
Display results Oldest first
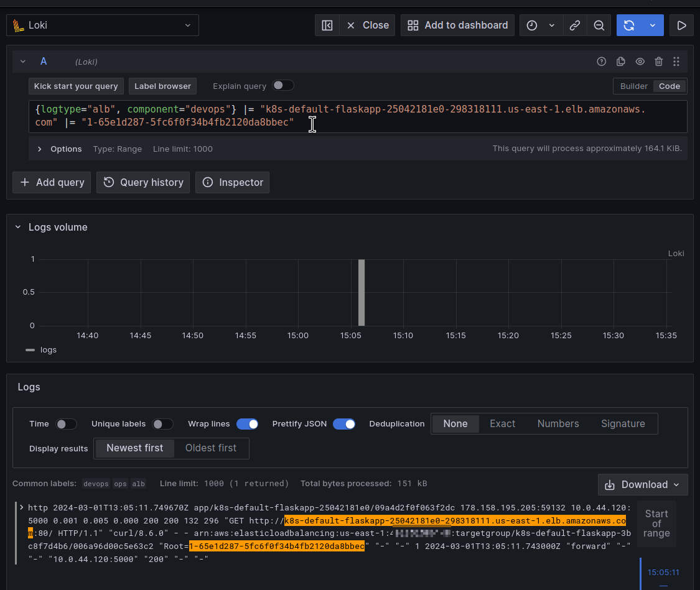[x=211, y=448]
